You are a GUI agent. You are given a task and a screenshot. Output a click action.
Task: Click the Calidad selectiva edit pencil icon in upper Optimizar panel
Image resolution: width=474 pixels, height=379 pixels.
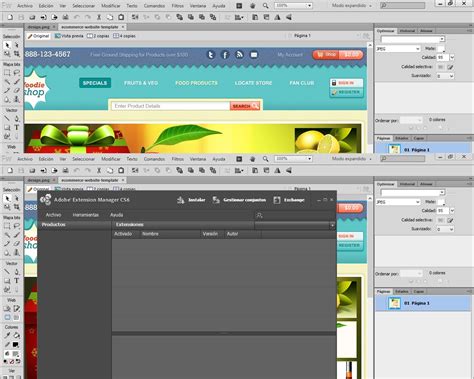click(450, 67)
